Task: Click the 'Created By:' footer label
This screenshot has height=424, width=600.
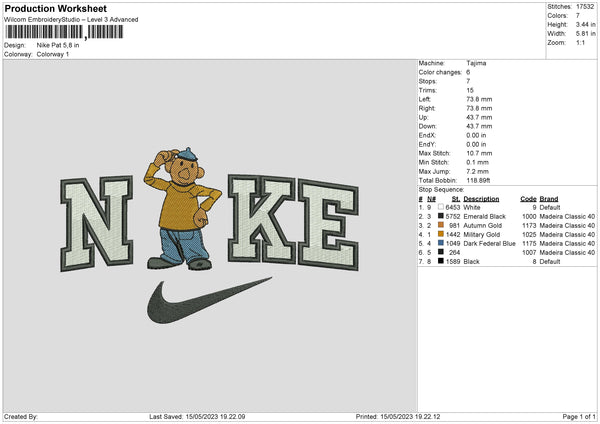Action: pyautogui.click(x=21, y=416)
